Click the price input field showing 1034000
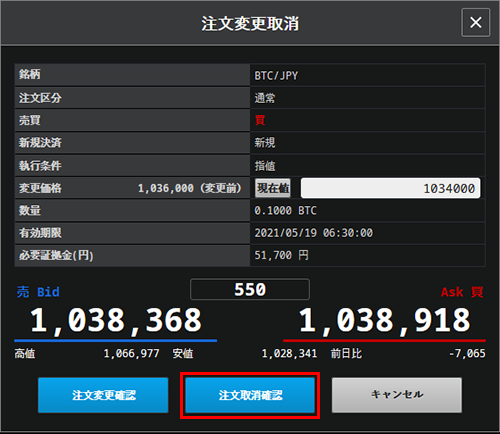 (x=390, y=188)
